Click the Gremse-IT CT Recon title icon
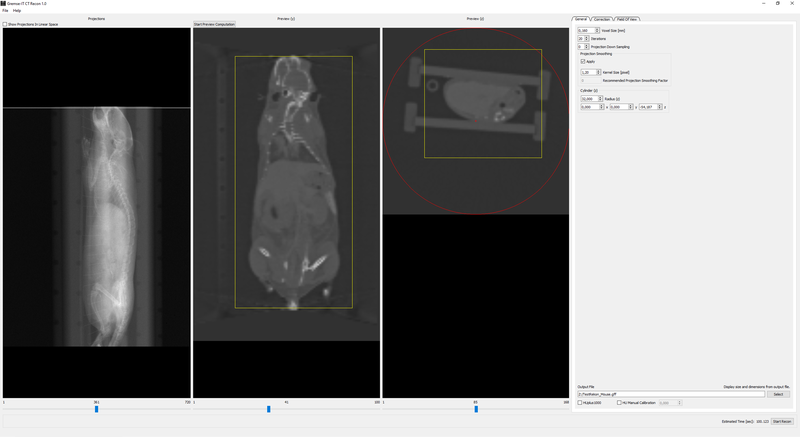This screenshot has height=437, width=800. tap(3, 3)
